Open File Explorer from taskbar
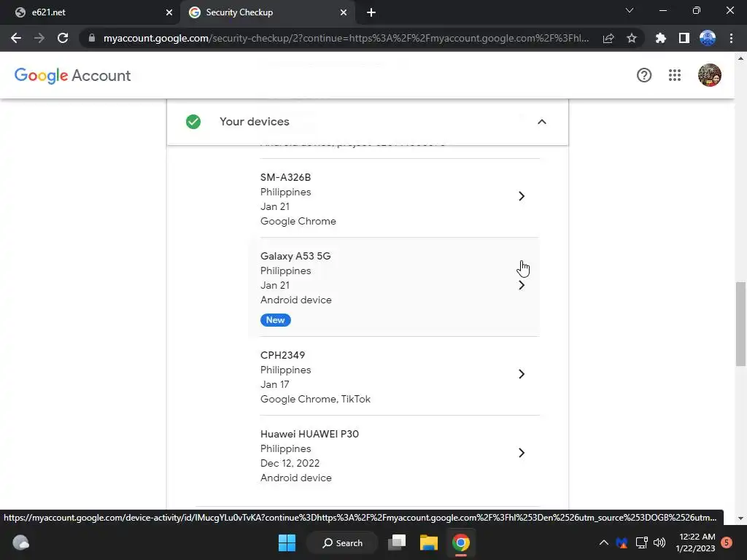 point(429,542)
